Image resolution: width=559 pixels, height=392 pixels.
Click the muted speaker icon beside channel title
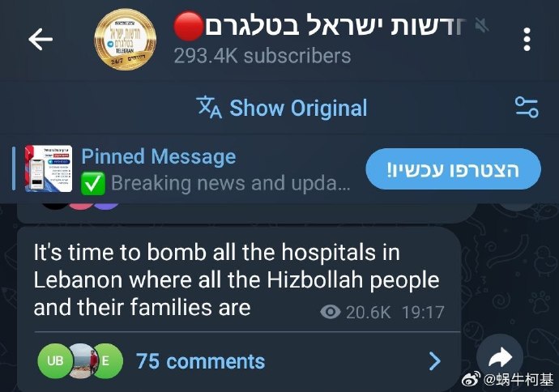(482, 26)
